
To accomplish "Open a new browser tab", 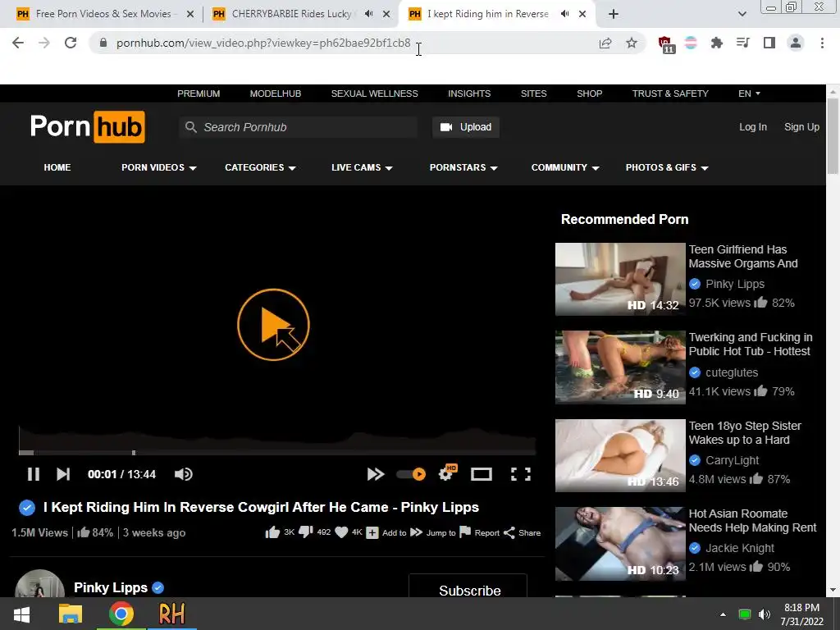I will click(x=614, y=14).
